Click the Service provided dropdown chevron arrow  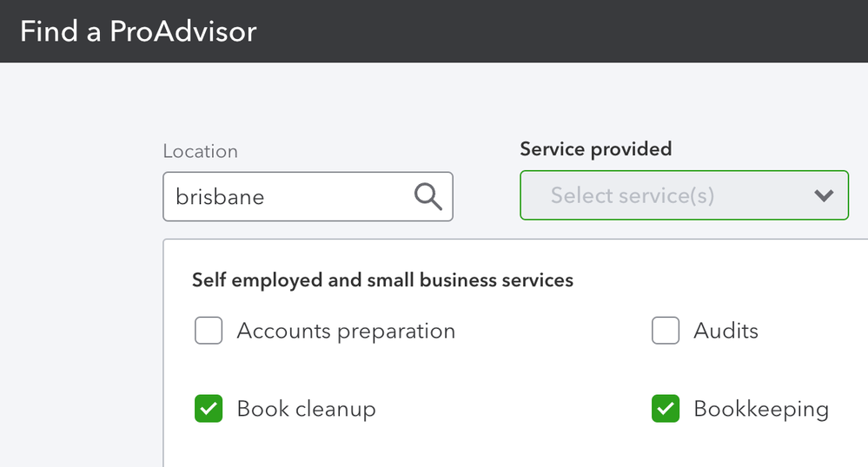point(824,195)
